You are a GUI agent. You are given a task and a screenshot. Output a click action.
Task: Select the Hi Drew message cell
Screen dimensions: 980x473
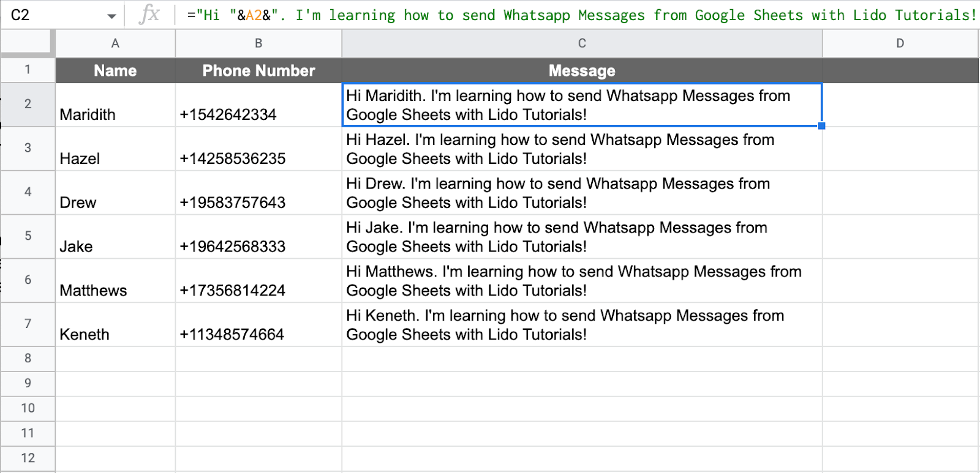click(582, 193)
